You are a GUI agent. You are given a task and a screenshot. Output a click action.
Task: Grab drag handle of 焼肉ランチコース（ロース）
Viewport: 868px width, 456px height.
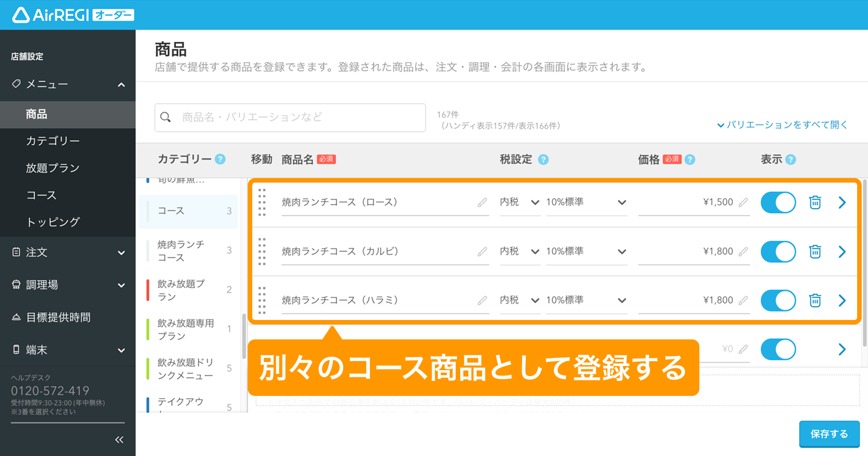click(x=262, y=202)
